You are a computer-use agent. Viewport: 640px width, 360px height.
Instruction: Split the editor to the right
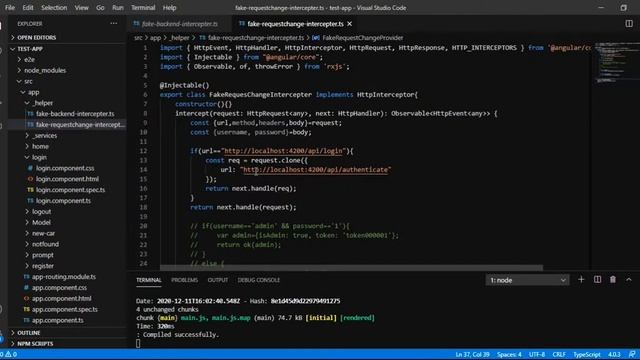(629, 24)
